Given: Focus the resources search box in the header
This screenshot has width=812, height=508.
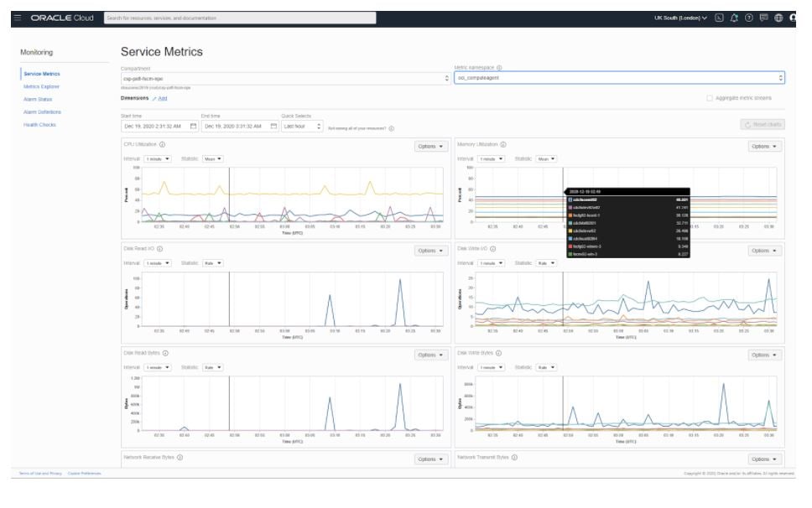Looking at the screenshot, I should (x=240, y=18).
